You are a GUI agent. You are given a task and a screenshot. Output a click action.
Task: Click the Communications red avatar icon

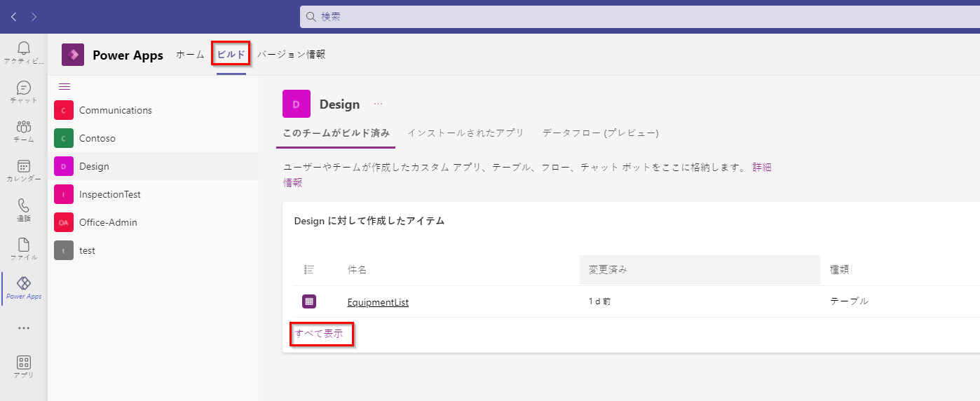pos(64,110)
